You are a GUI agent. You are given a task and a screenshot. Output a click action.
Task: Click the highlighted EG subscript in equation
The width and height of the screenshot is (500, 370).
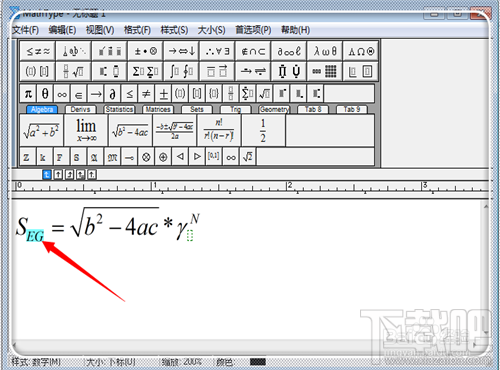click(35, 236)
